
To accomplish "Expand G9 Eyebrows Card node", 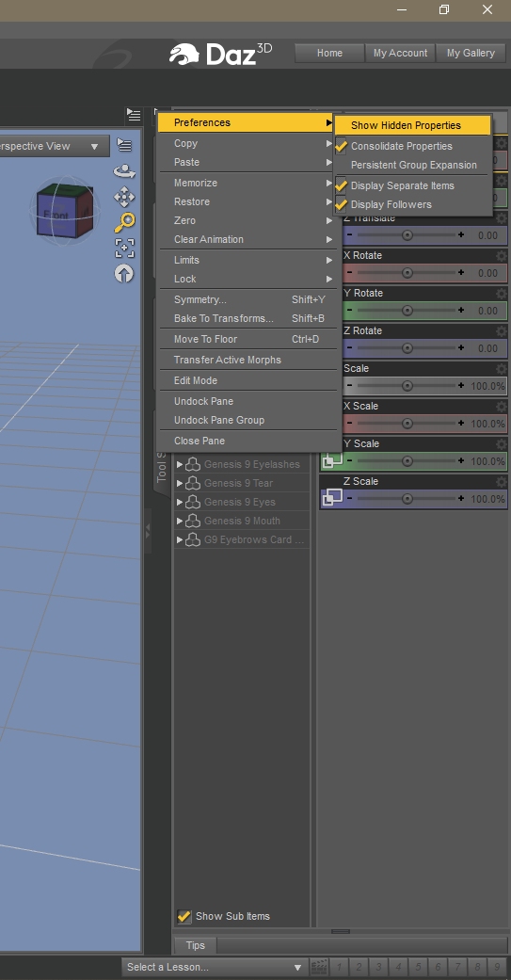I will tap(180, 539).
